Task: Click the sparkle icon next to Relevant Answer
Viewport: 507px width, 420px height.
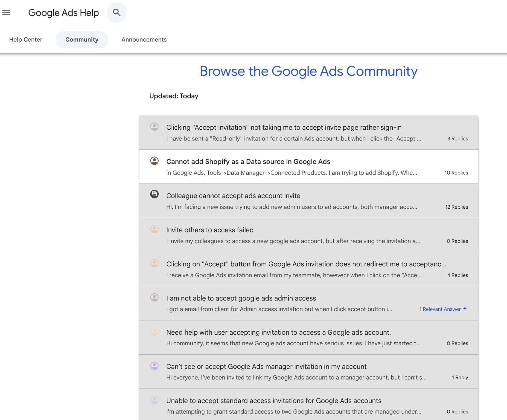Action: pos(465,308)
